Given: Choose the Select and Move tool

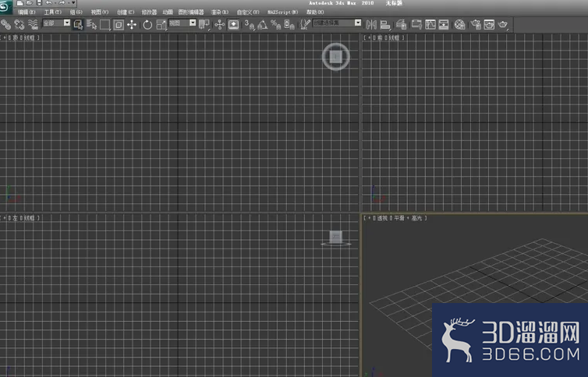Looking at the screenshot, I should 132,25.
